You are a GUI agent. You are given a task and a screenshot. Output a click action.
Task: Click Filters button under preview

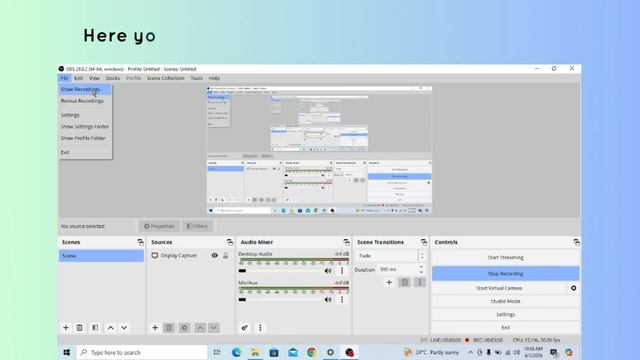198,226
